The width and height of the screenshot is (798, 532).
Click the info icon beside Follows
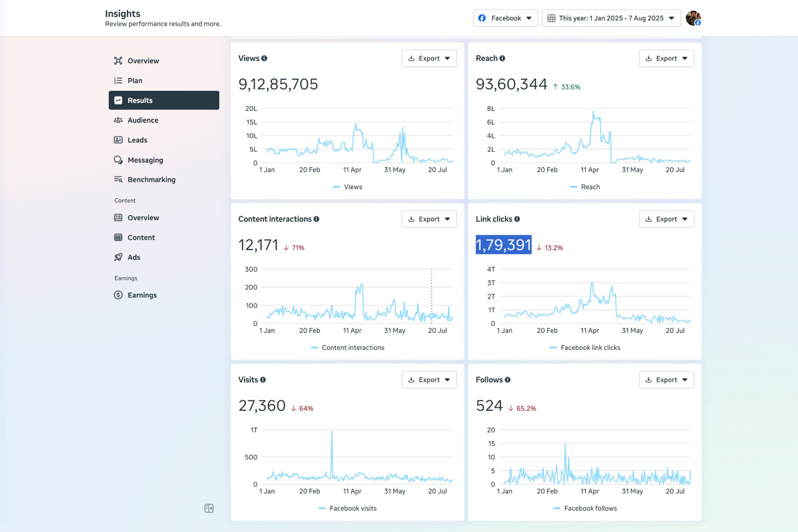(508, 380)
